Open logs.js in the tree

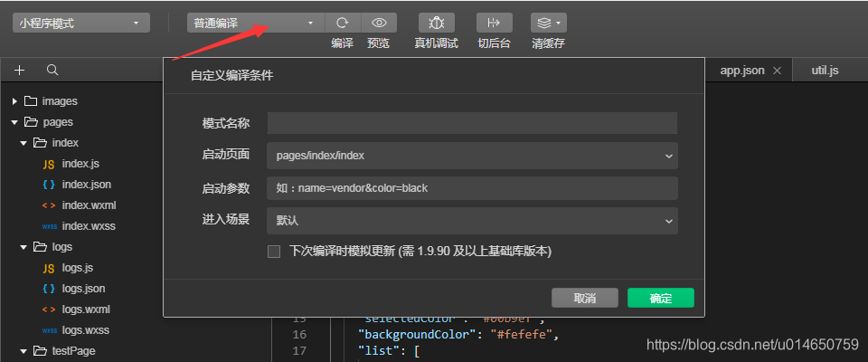click(x=78, y=268)
